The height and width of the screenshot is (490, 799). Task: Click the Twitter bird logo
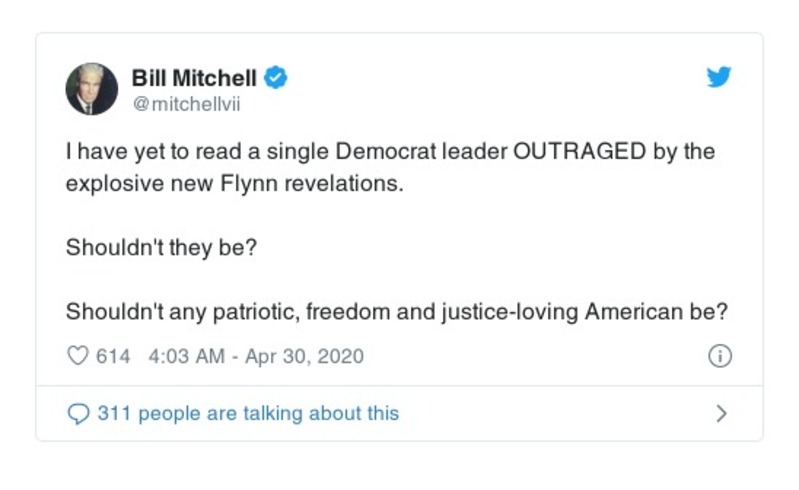pyautogui.click(x=719, y=78)
